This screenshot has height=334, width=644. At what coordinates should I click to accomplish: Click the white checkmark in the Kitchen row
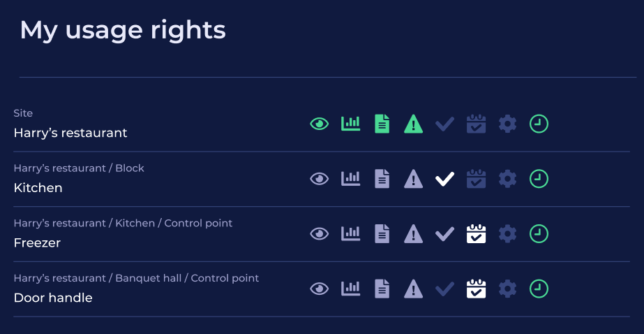(444, 179)
